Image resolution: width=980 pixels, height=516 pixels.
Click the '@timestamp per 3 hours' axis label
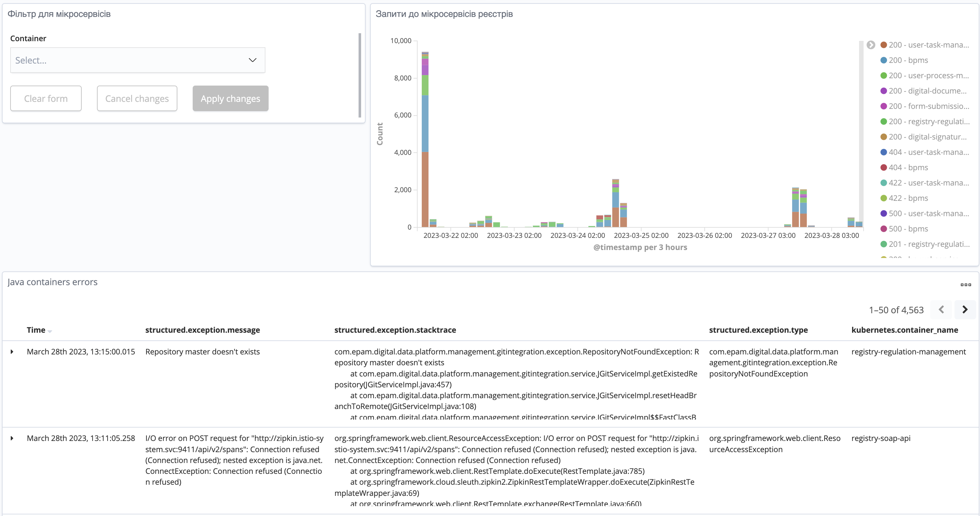point(640,247)
